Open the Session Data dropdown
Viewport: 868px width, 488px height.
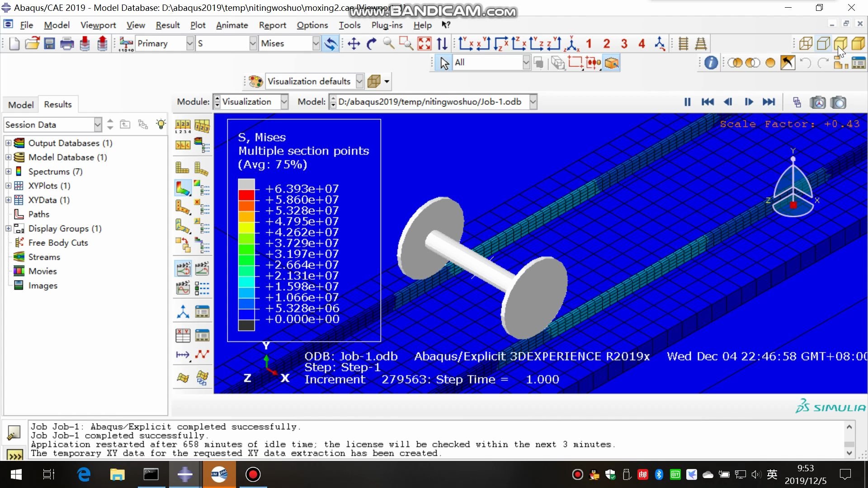point(98,124)
